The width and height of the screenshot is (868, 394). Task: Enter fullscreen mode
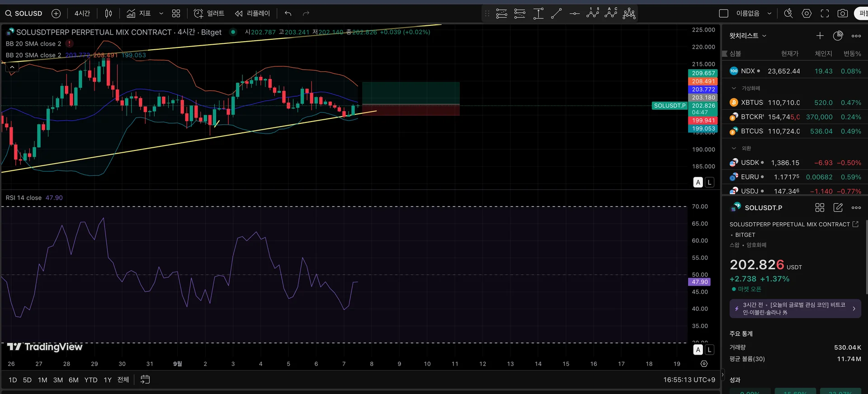click(x=825, y=14)
